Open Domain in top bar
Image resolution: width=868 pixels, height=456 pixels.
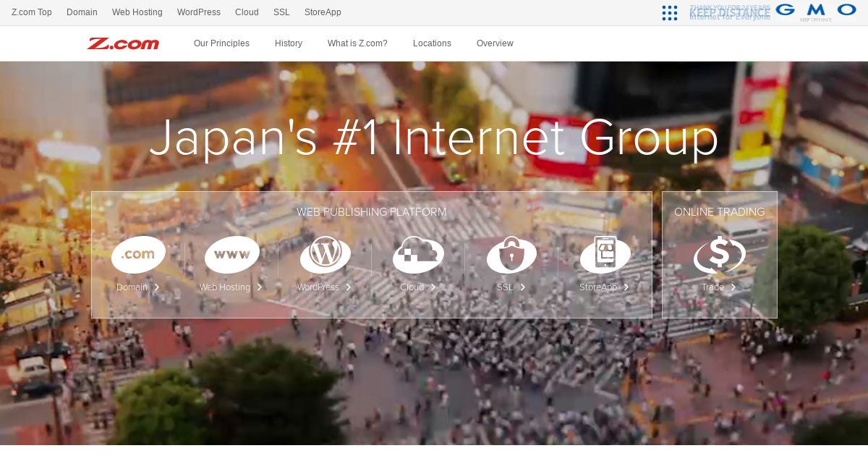click(82, 12)
